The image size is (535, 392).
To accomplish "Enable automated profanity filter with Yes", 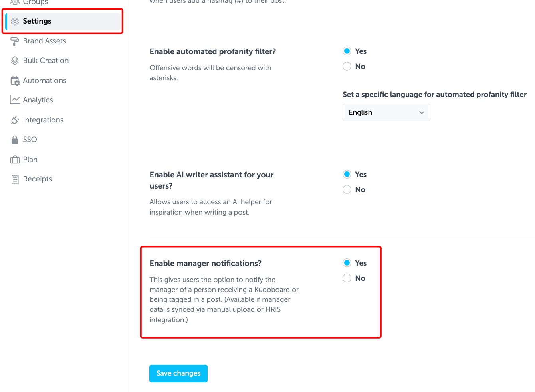I will (x=347, y=51).
